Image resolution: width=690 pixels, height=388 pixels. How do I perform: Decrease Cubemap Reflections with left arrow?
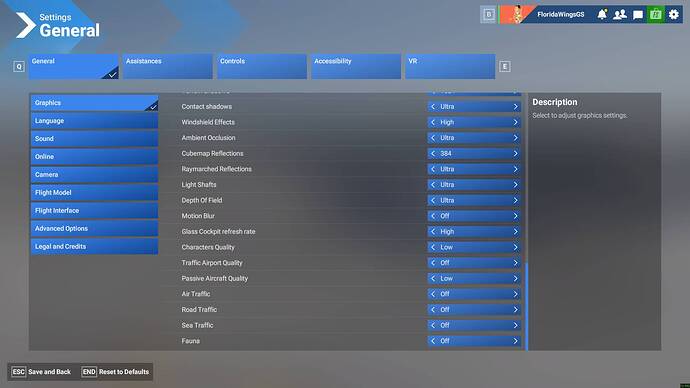point(433,154)
